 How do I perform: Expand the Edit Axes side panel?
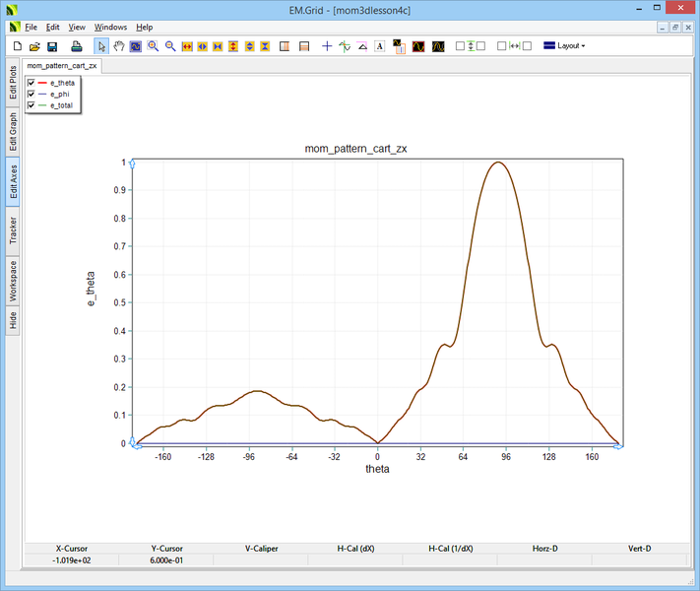(13, 180)
